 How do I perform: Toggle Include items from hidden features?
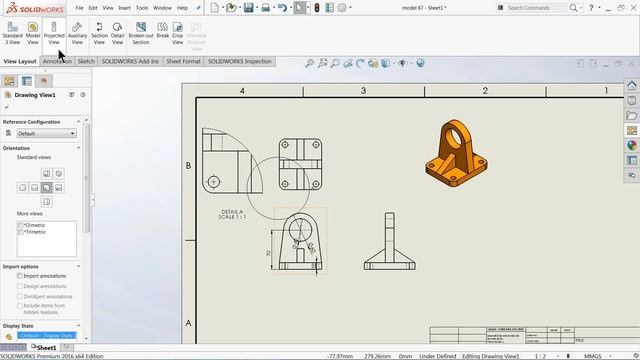coord(20,306)
